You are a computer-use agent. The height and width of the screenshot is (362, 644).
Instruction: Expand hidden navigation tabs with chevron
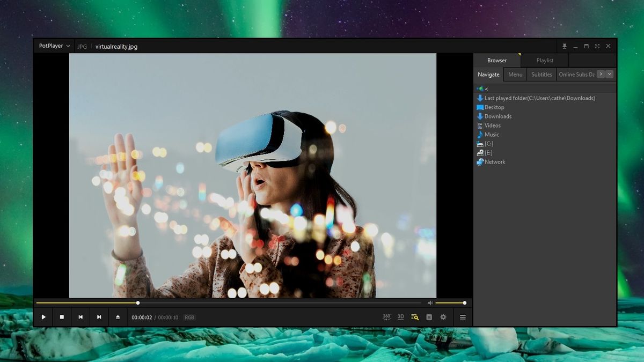(609, 74)
